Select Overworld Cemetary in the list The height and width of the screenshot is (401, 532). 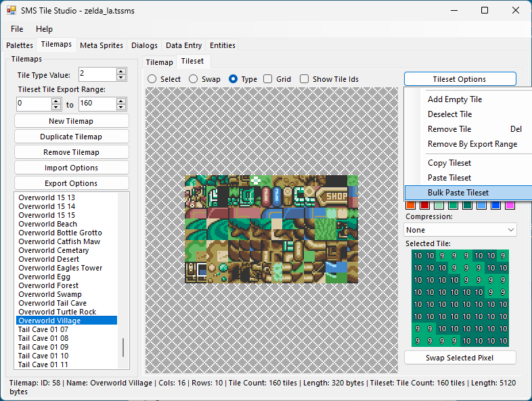coord(66,250)
